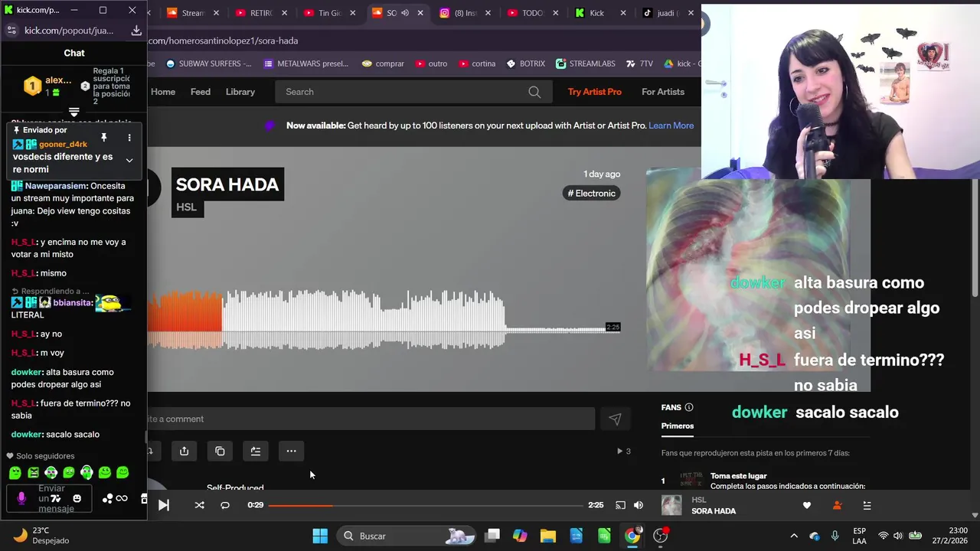Click the chat channel points bubbles icon
Image resolution: width=980 pixels, height=551 pixels.
click(107, 499)
